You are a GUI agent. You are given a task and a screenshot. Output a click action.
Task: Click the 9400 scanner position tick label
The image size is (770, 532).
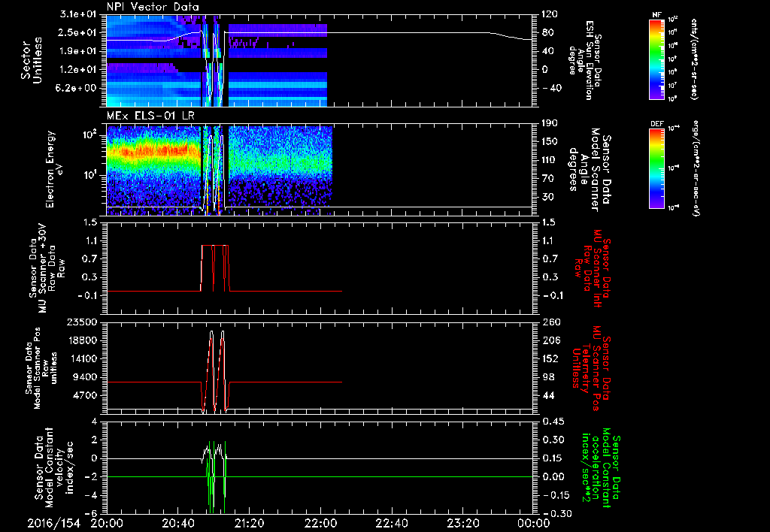(85, 377)
